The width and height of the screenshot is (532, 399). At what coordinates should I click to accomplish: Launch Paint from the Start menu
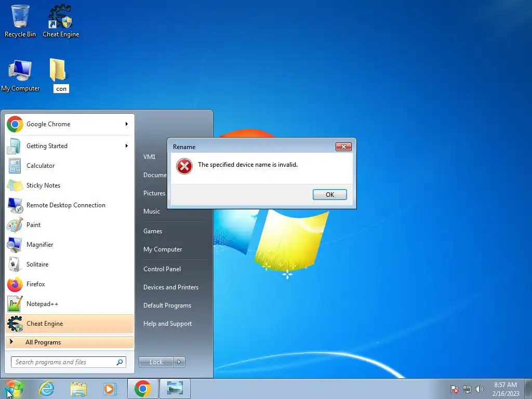70,224
